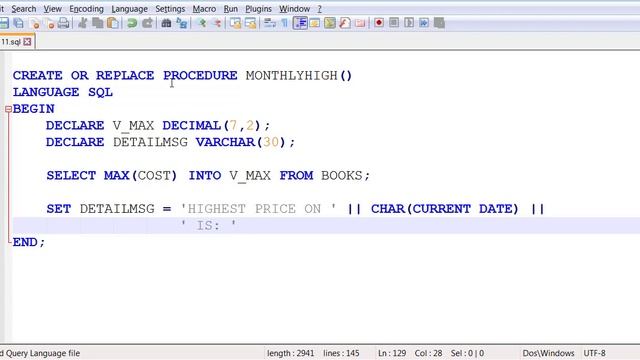Open the Function List panel icon
Viewport: 640px width, 360px height.
pyautogui.click(x=345, y=23)
